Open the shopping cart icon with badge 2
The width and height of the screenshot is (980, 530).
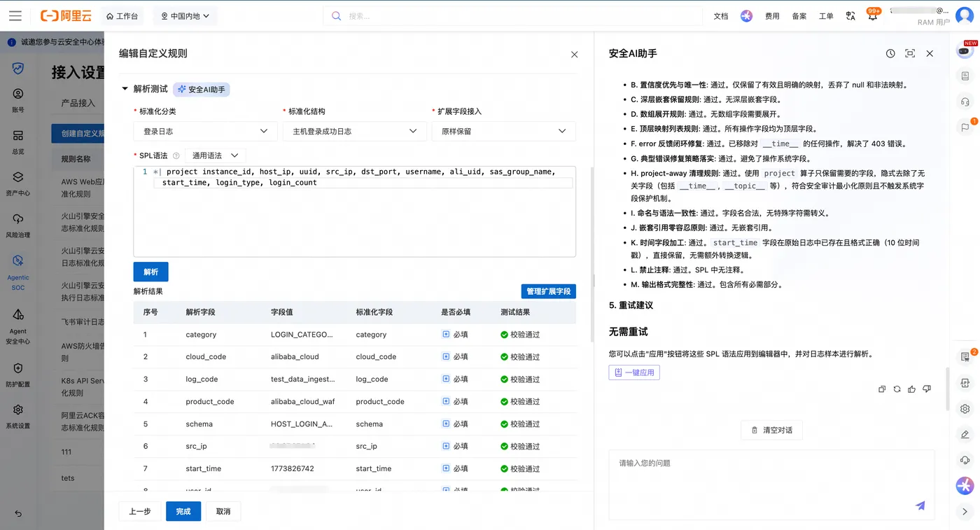pos(965,356)
